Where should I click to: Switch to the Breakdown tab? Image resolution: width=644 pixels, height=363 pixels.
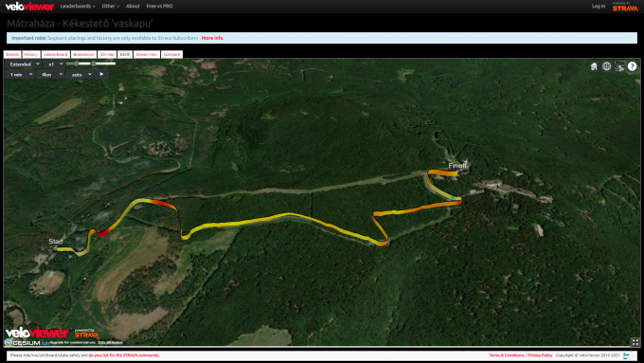tap(83, 54)
